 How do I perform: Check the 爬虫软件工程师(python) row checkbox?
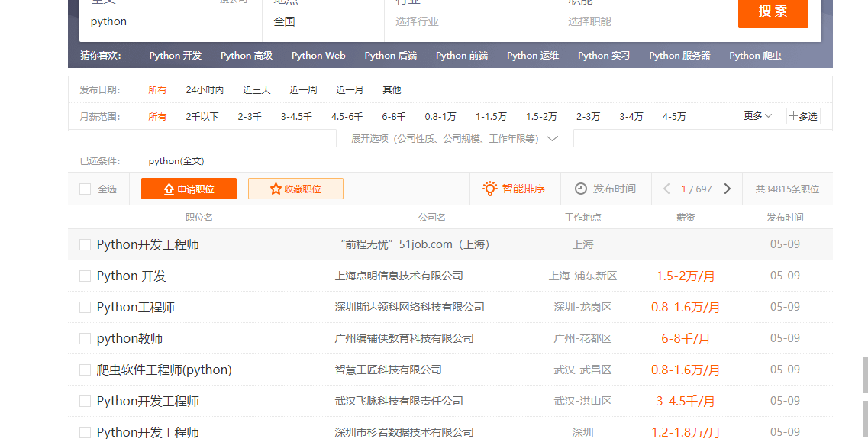[x=86, y=370]
